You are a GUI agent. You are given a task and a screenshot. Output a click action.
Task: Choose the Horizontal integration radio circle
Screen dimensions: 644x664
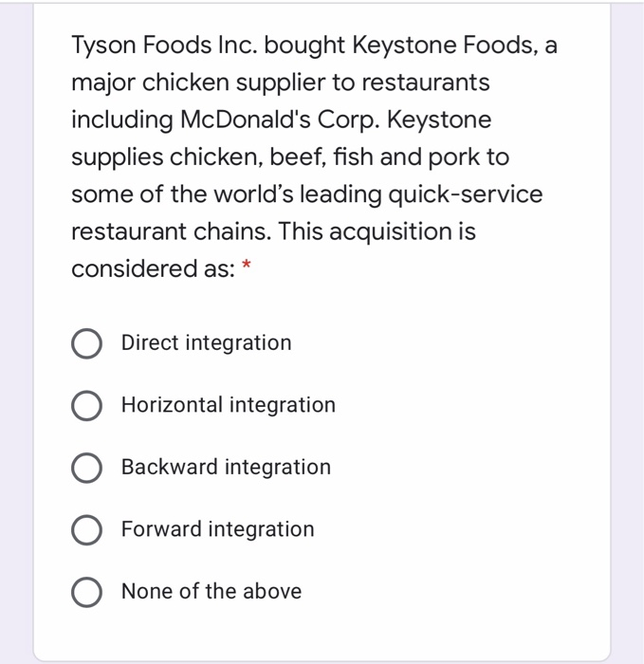[x=86, y=406]
